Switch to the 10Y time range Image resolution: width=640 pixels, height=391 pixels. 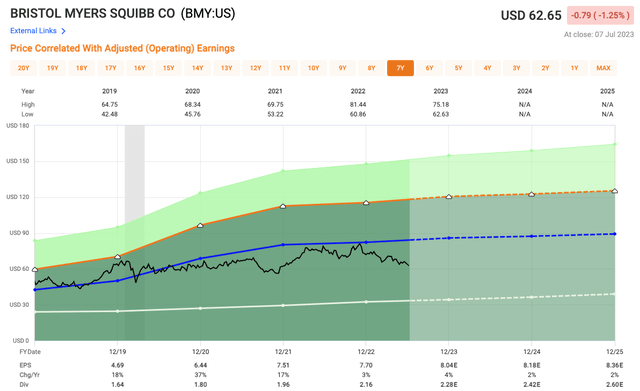point(313,68)
